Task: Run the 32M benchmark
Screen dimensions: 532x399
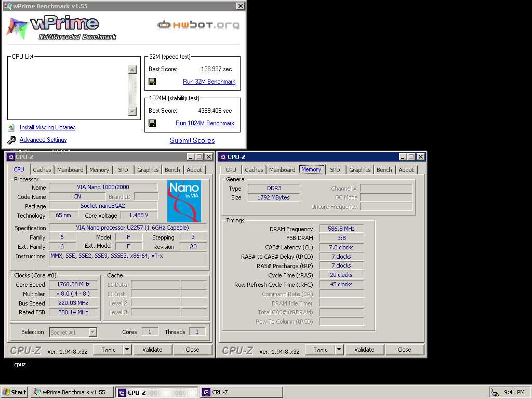Action: [x=209, y=82]
